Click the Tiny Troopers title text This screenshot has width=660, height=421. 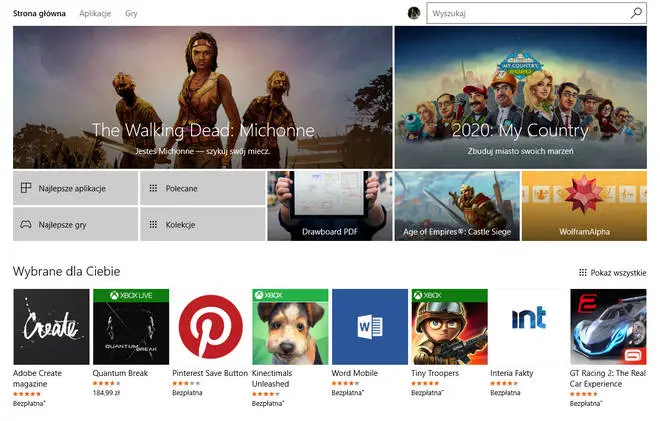click(435, 373)
